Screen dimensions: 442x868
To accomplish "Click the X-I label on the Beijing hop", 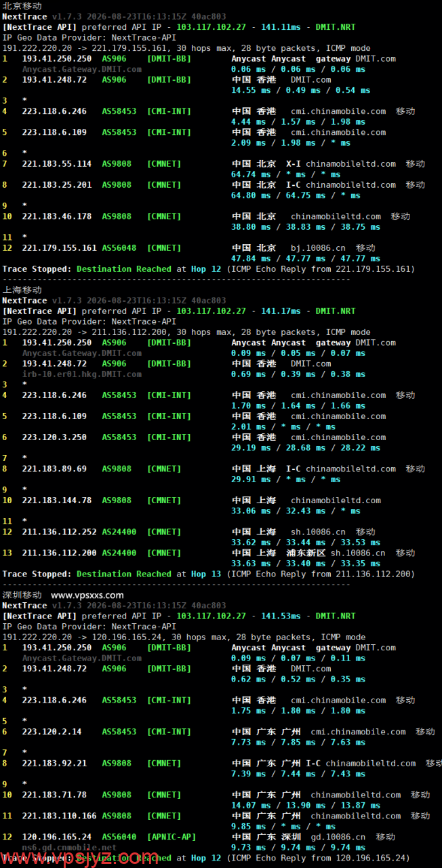I will [x=294, y=164].
